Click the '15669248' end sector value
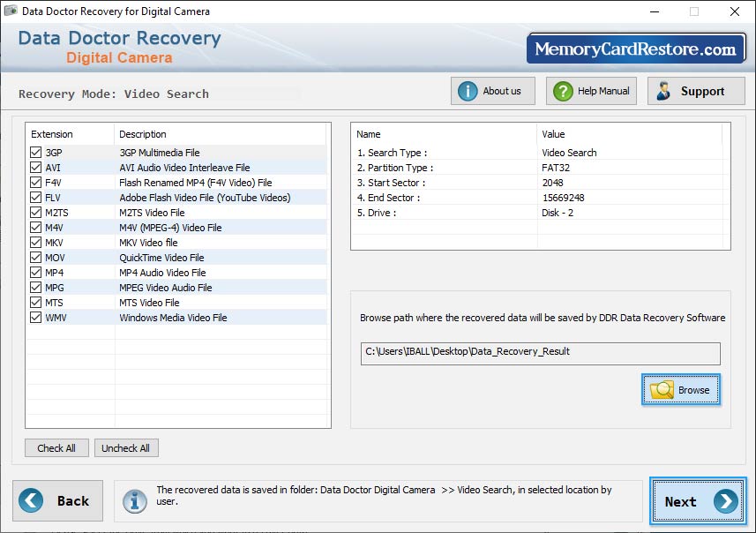Viewport: 756px width, 533px height. tap(563, 198)
